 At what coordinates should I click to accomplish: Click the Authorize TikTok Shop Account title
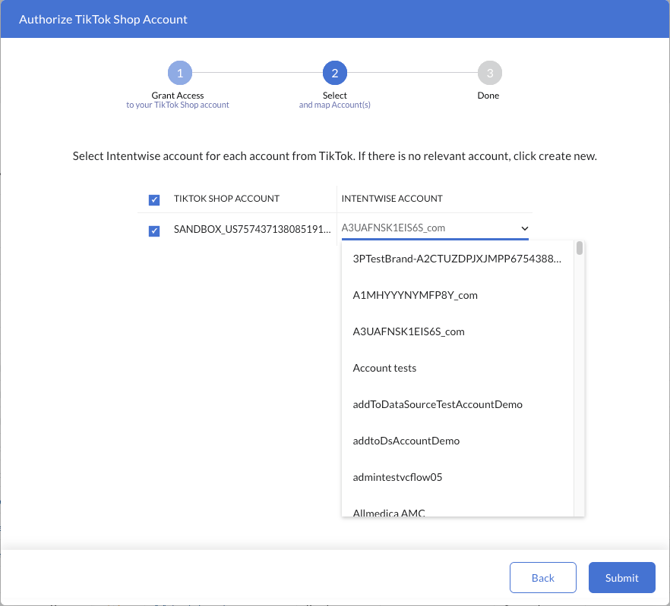(103, 19)
